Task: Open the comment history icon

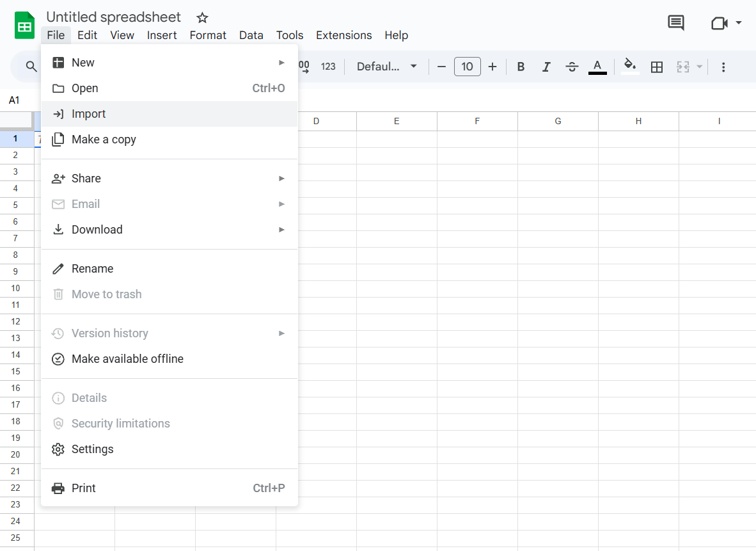Action: (x=675, y=23)
